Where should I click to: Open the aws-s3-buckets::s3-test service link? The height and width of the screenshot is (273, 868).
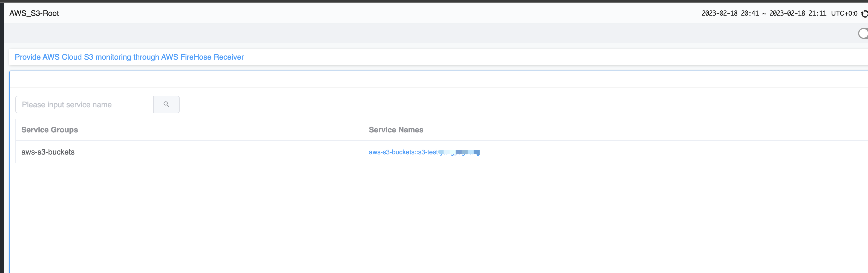point(424,152)
